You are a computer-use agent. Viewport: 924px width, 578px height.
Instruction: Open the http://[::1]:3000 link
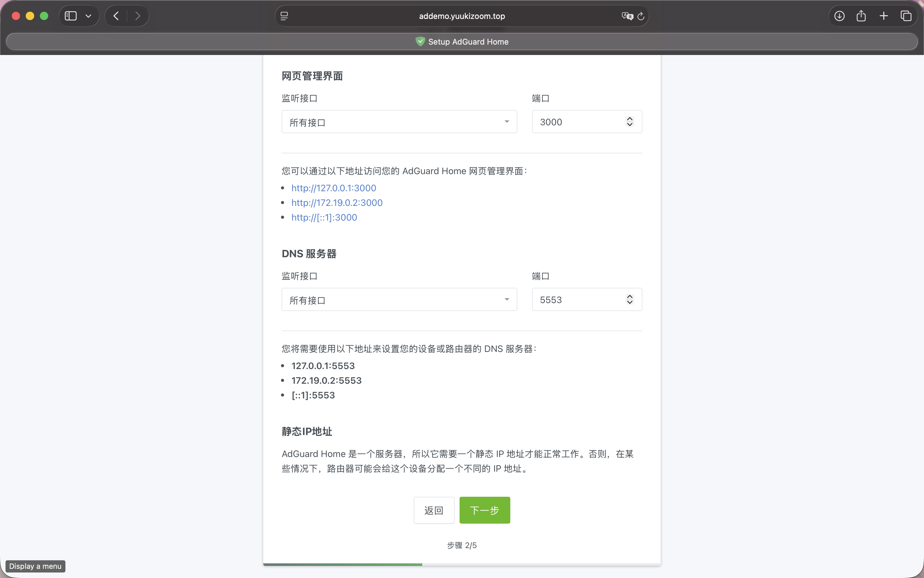(324, 218)
